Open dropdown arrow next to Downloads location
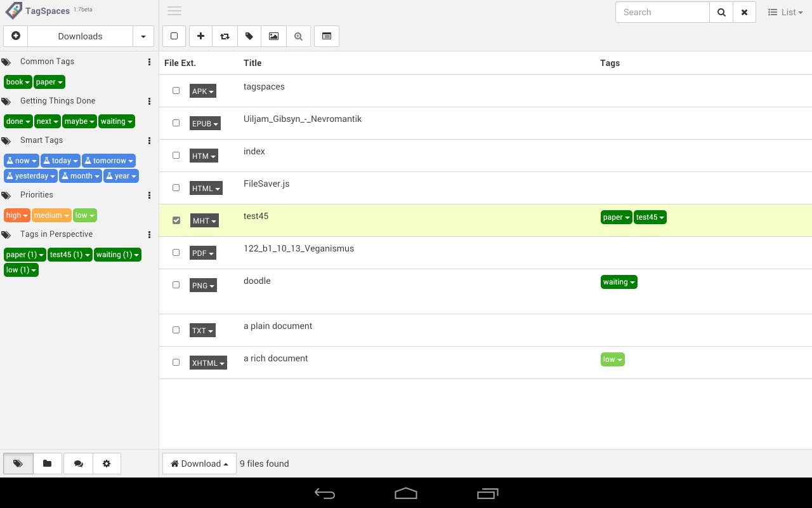The height and width of the screenshot is (508, 812). 143,36
